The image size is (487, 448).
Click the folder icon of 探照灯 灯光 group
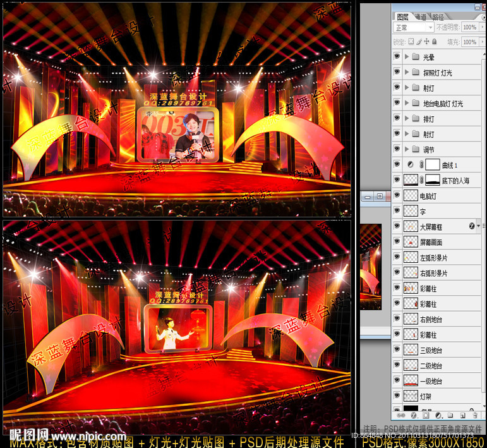pyautogui.click(x=416, y=72)
